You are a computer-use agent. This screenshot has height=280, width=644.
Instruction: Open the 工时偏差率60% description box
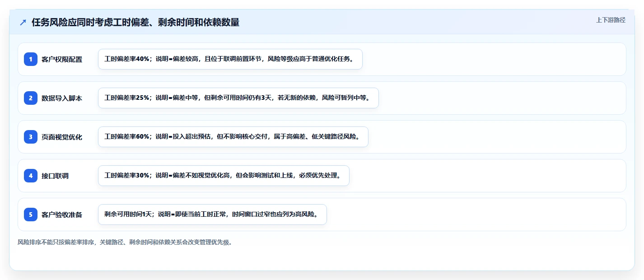coord(233,137)
